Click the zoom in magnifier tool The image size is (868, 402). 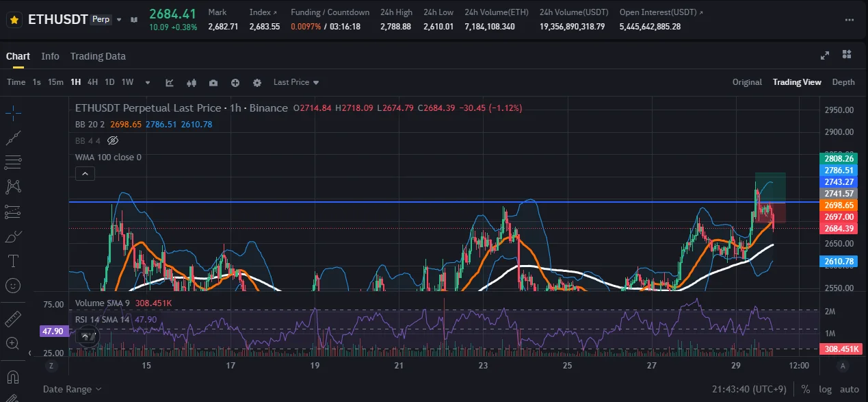pos(13,343)
